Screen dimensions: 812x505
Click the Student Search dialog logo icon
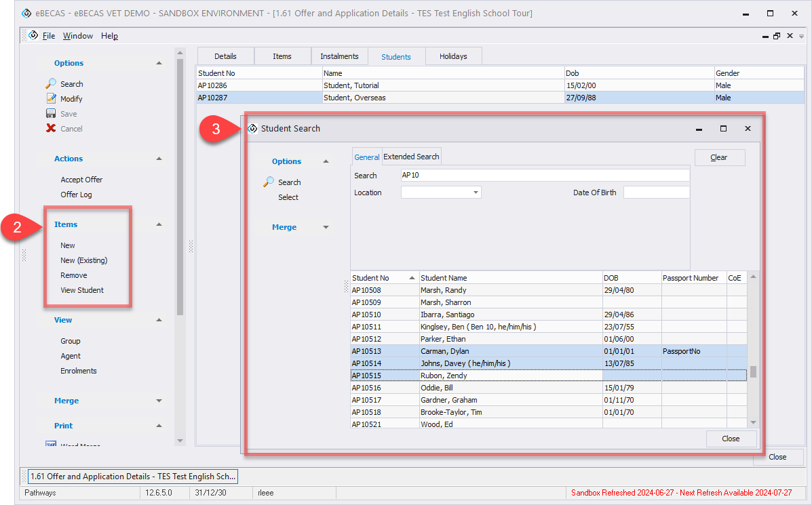click(x=253, y=129)
